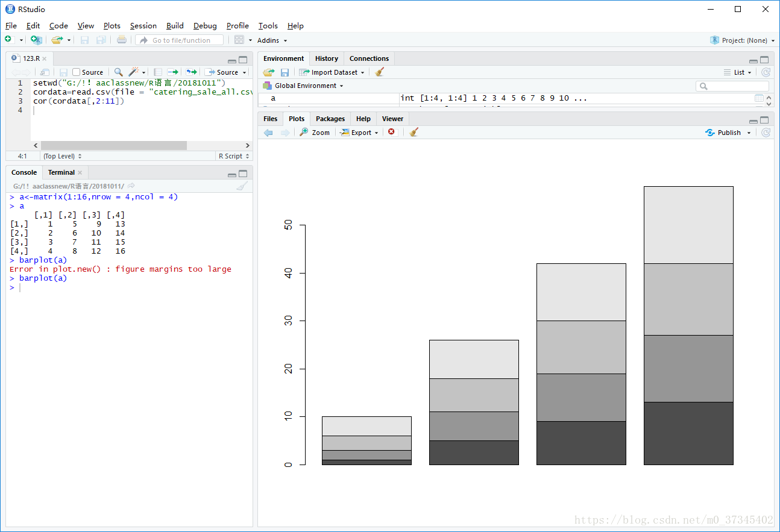
Task: View variable a as a table
Action: point(759,98)
